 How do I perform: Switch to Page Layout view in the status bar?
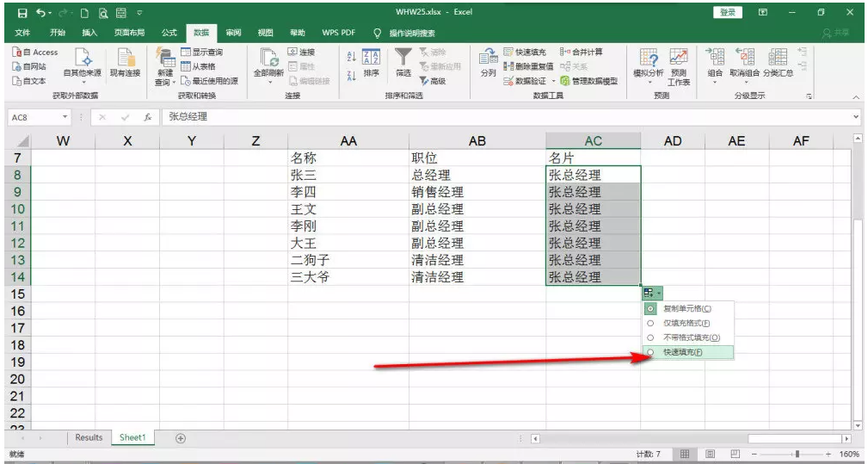[711, 454]
